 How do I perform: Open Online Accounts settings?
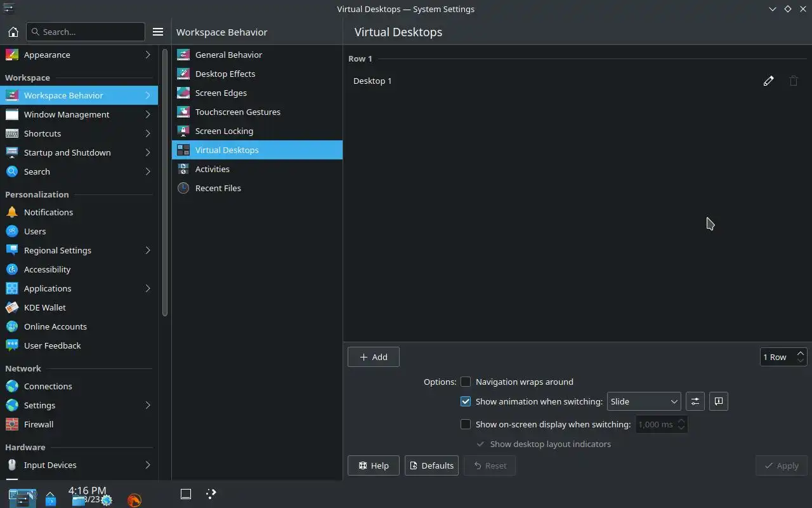pos(79,326)
